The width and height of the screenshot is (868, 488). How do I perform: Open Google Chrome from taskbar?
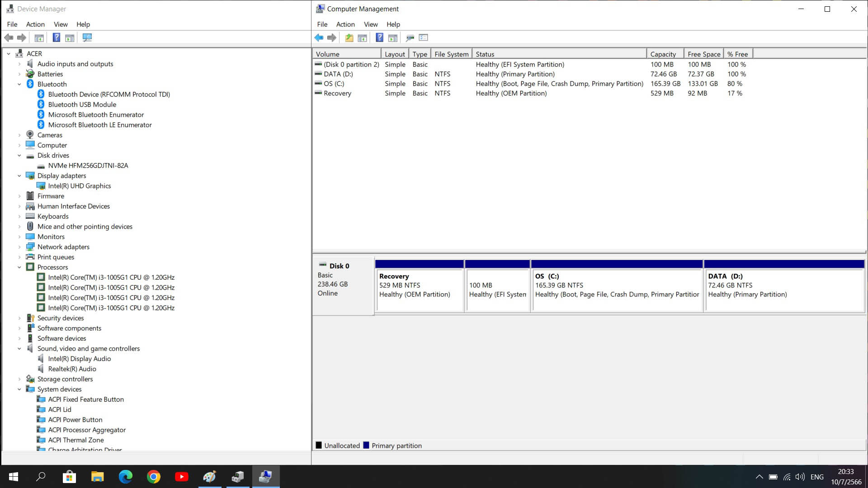154,477
